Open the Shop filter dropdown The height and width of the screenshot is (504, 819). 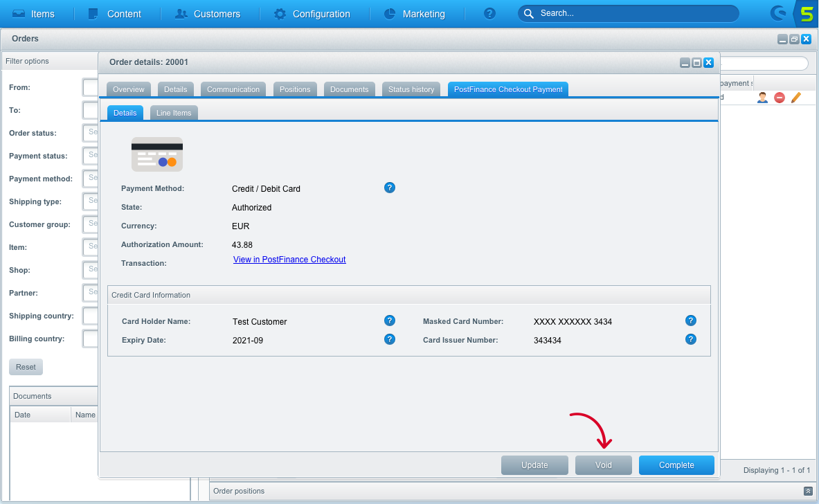pos(91,270)
